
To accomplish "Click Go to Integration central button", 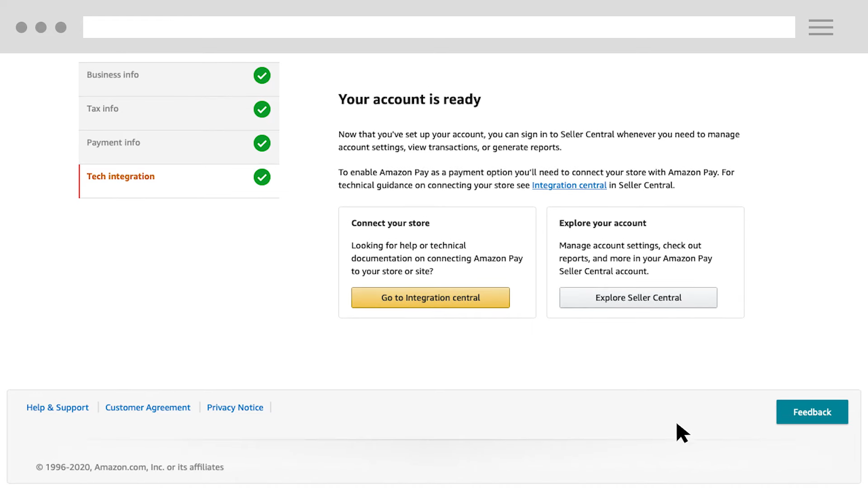I will coord(431,298).
